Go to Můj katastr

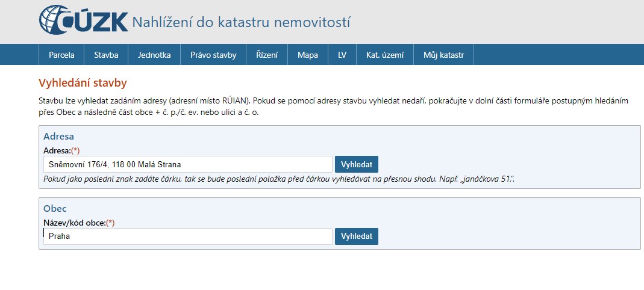(443, 55)
